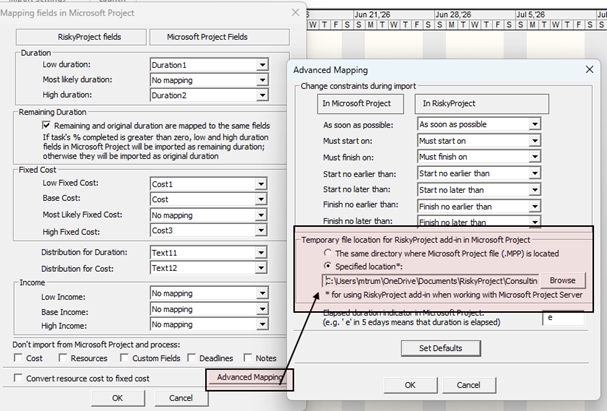Check the Custom Fields don't-import checkbox
Image resolution: width=607 pixels, height=411 pixels.
click(124, 358)
